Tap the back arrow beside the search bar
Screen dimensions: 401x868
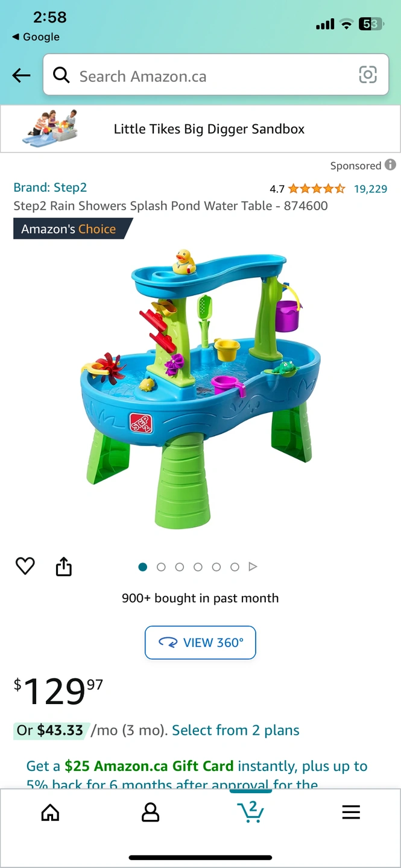pyautogui.click(x=21, y=75)
